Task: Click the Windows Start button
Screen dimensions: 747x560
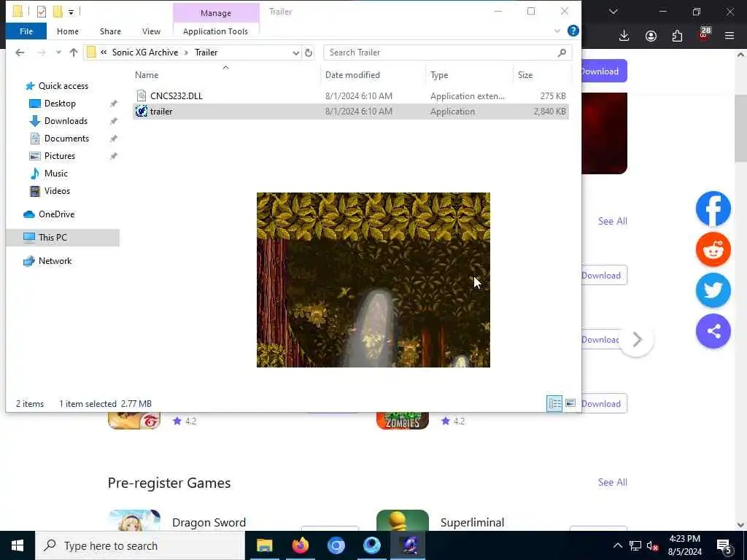Action: point(18,545)
